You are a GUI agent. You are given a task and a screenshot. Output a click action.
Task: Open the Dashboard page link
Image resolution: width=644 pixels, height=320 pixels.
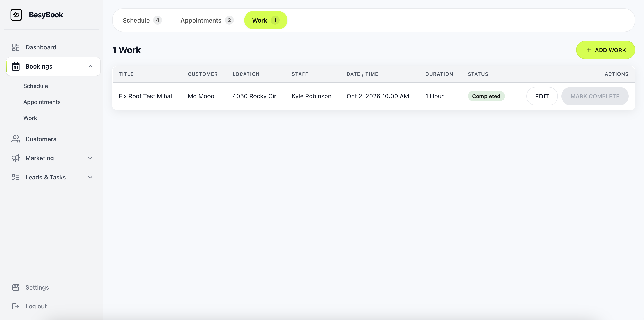tap(41, 47)
